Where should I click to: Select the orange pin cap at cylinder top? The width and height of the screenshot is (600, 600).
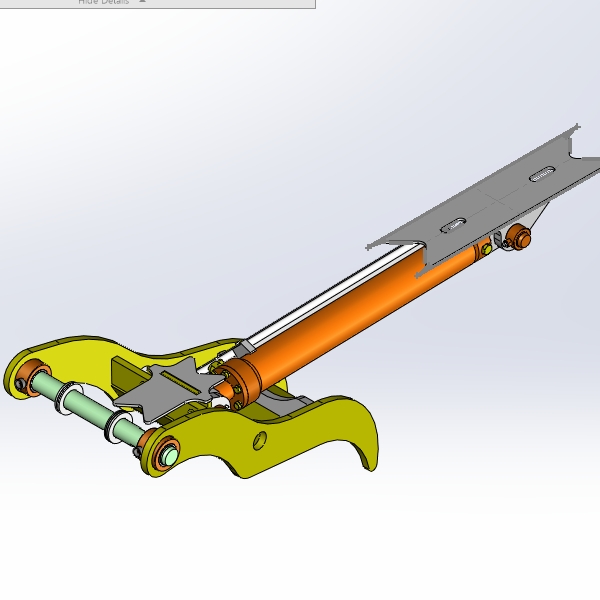tap(518, 238)
